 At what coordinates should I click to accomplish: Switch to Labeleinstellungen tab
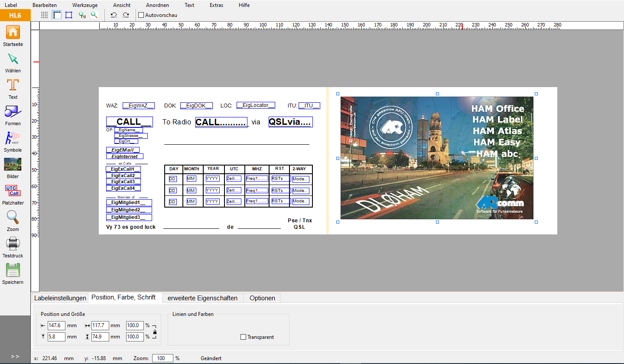[x=60, y=298]
